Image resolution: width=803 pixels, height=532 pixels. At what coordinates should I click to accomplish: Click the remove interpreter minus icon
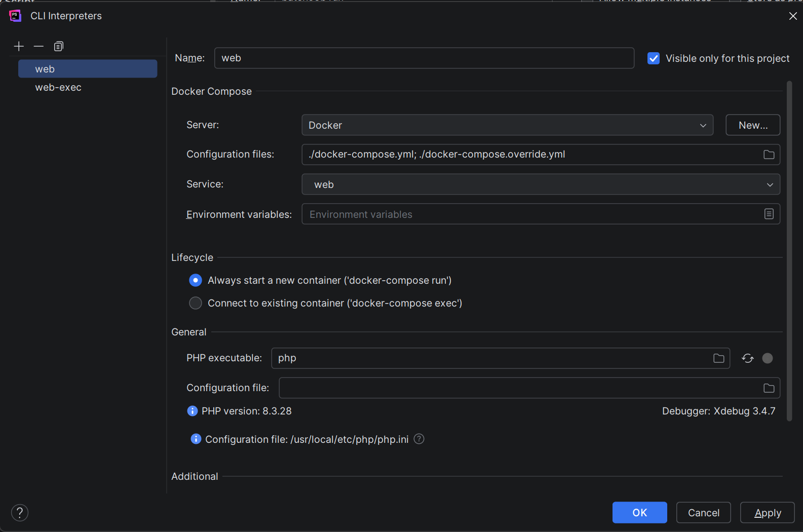39,47
